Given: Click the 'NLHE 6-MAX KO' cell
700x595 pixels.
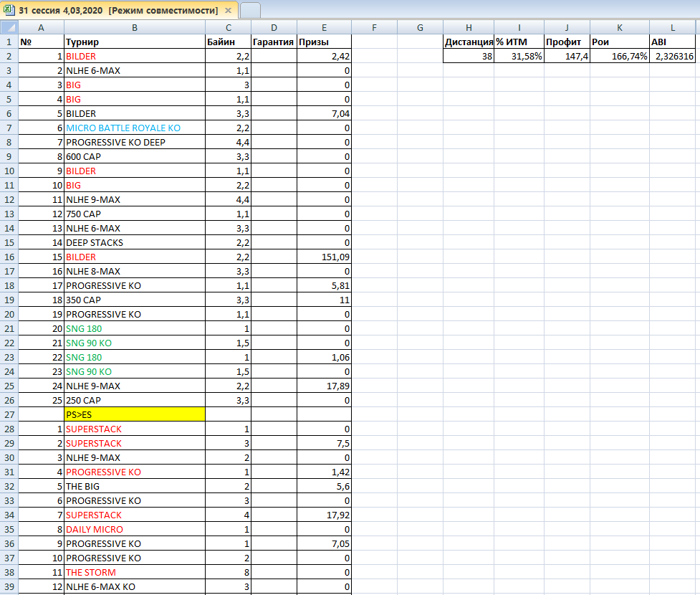Looking at the screenshot, I should point(135,586).
